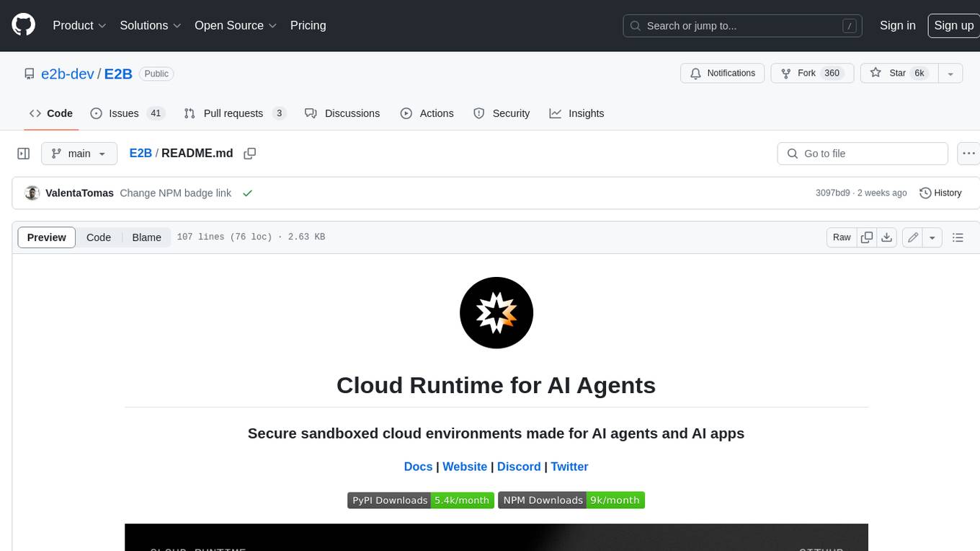
Task: Expand the Product menu
Action: [79, 25]
